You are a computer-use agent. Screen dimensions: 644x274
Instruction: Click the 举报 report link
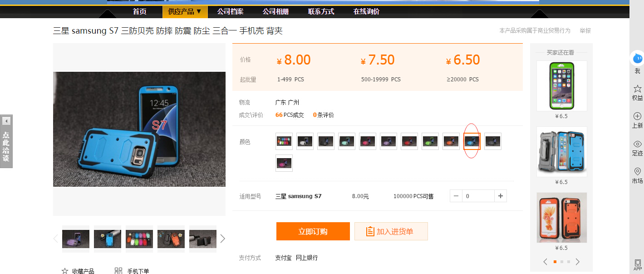[x=585, y=30]
